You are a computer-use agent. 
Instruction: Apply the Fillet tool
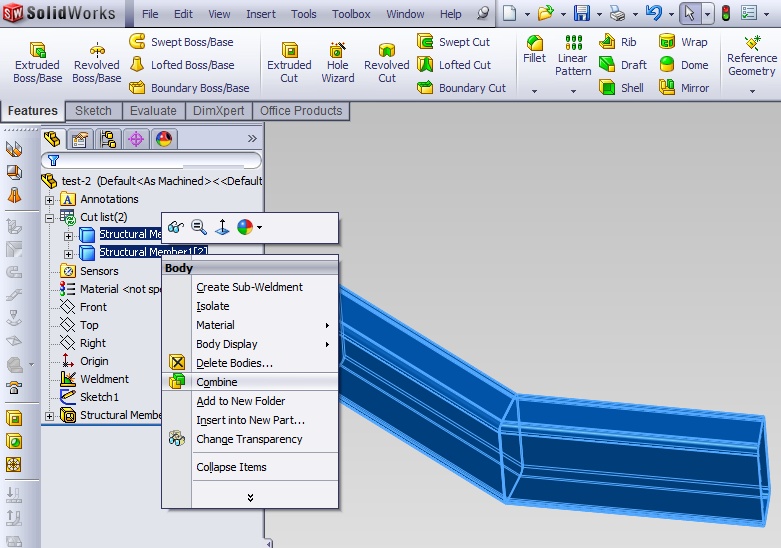click(x=534, y=50)
